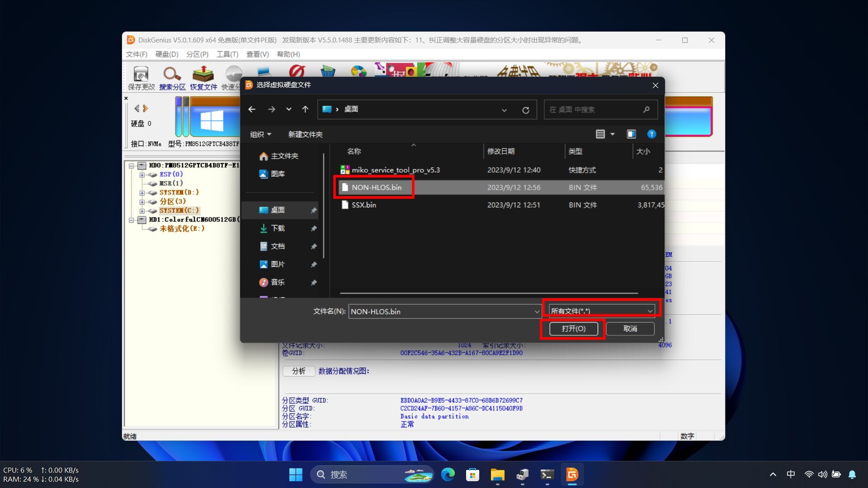Expand the ESP(0) partition tree node

coord(142,175)
